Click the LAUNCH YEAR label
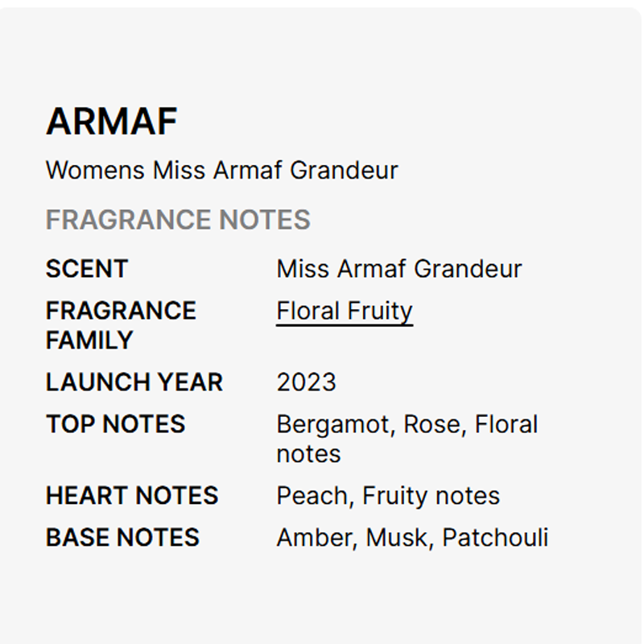Image resolution: width=644 pixels, height=644 pixels. (x=134, y=382)
